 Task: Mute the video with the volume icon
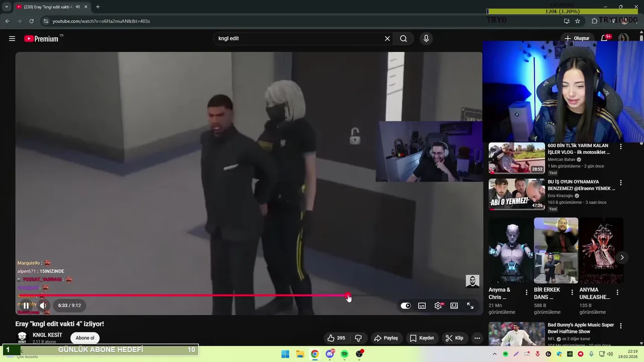[43, 305]
